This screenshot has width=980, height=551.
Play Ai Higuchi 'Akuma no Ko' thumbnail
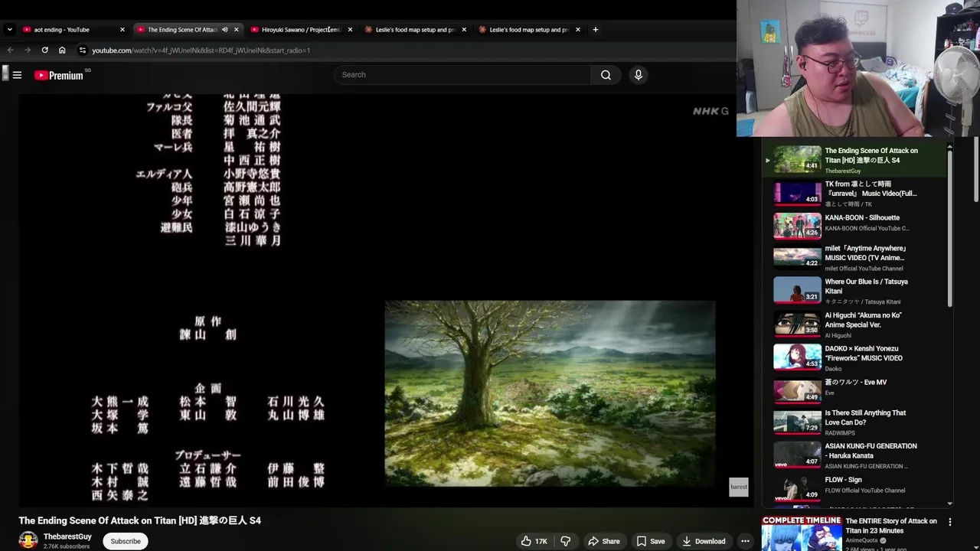[797, 324]
